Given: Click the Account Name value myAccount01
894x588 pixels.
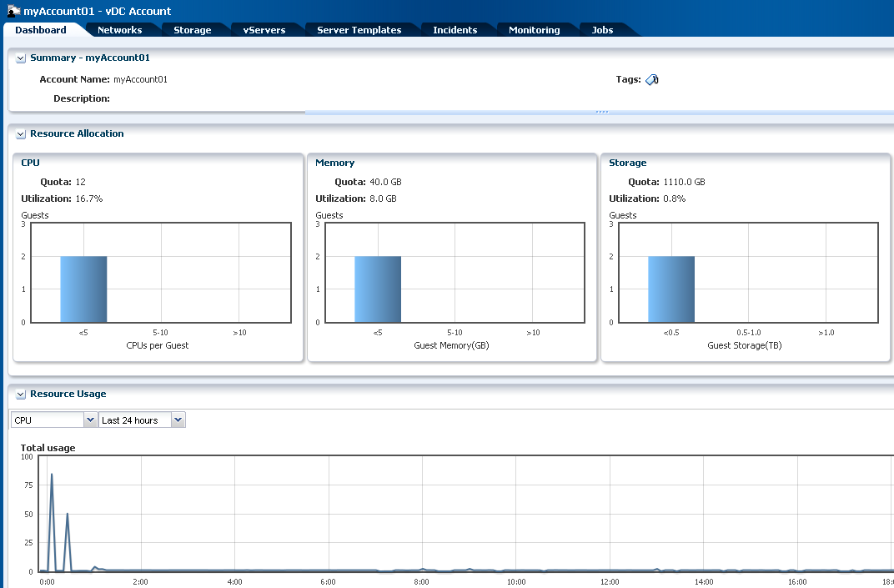Looking at the screenshot, I should [x=140, y=79].
